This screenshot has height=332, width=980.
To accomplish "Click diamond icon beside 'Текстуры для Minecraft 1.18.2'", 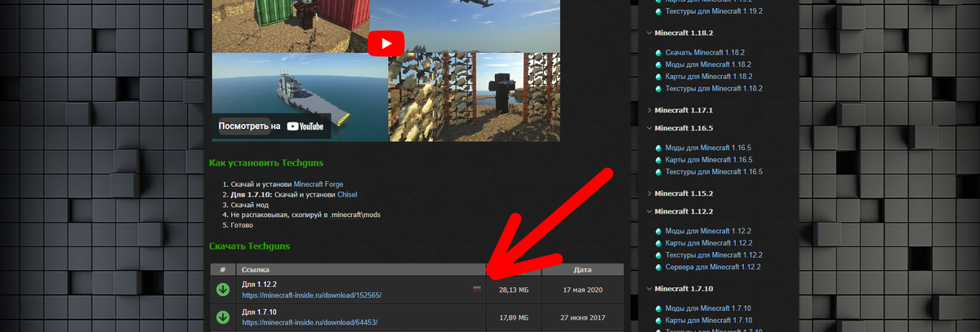I will tap(658, 88).
